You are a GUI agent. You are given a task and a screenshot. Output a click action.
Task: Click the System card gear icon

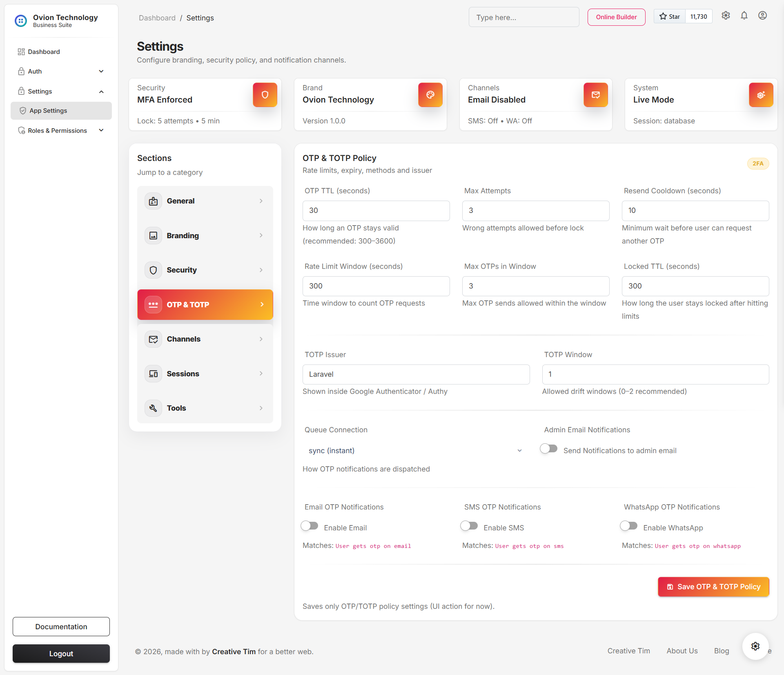761,95
